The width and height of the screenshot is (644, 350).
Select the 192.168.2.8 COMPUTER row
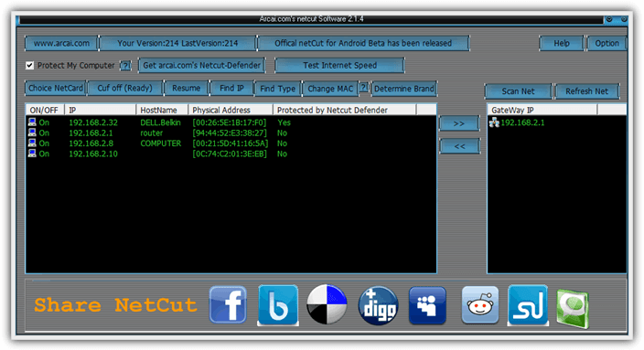(x=231, y=143)
